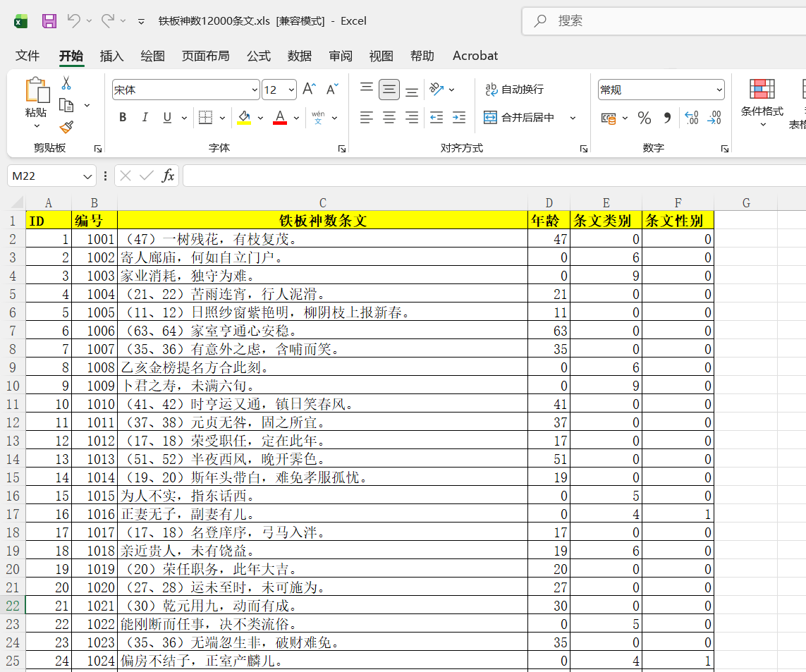806x672 pixels.
Task: Click the phonetic guide (wén) icon
Action: [318, 118]
